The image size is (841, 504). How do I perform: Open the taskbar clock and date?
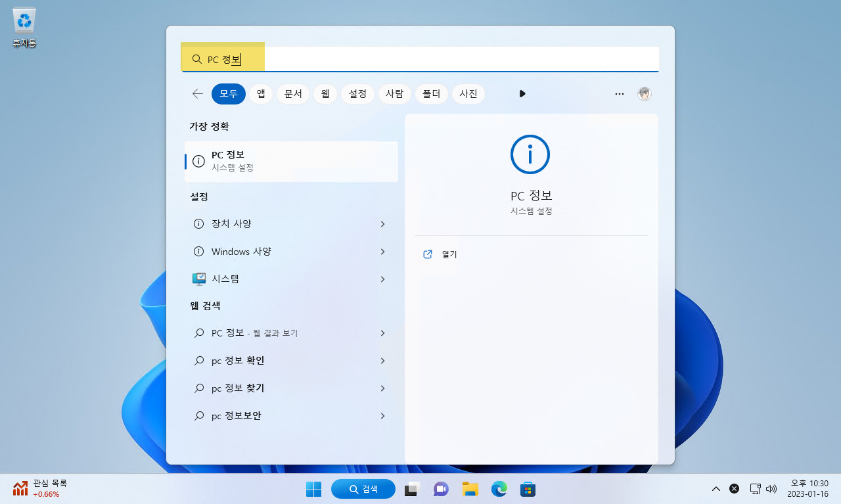tap(808, 489)
